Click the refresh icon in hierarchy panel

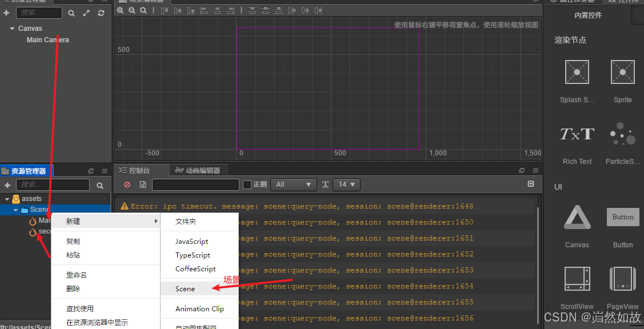pyautogui.click(x=101, y=13)
